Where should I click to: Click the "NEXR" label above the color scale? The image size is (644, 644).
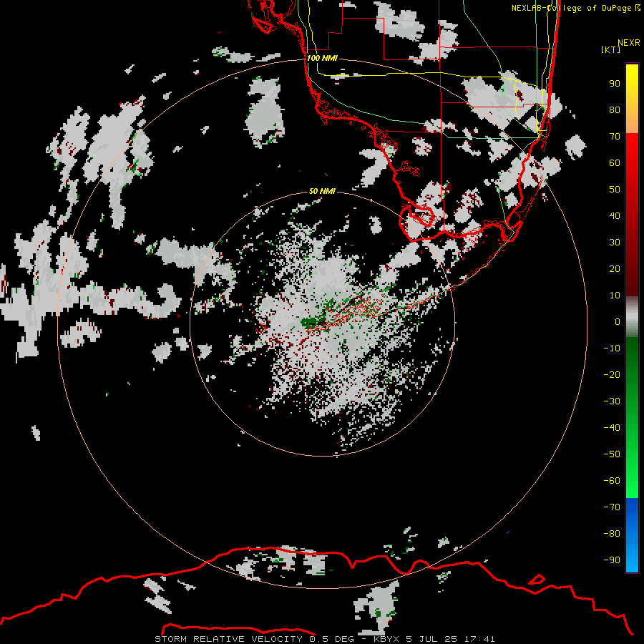(629, 43)
